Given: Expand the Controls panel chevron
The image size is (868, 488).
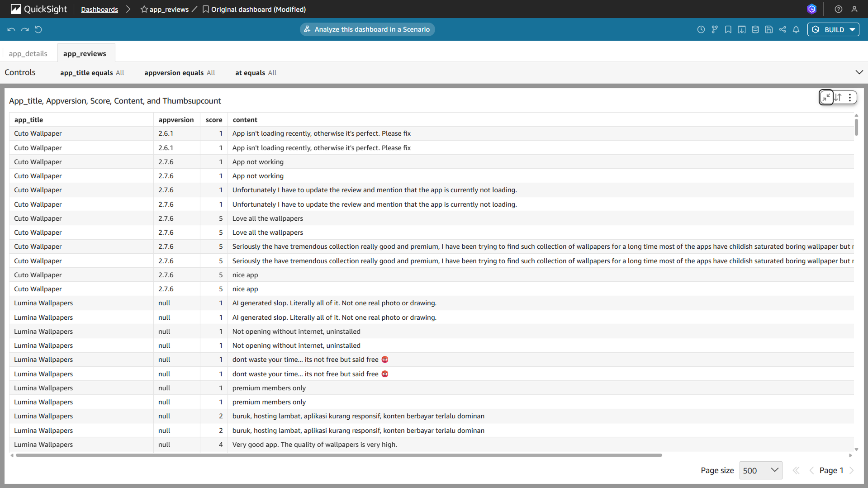Looking at the screenshot, I should [859, 72].
